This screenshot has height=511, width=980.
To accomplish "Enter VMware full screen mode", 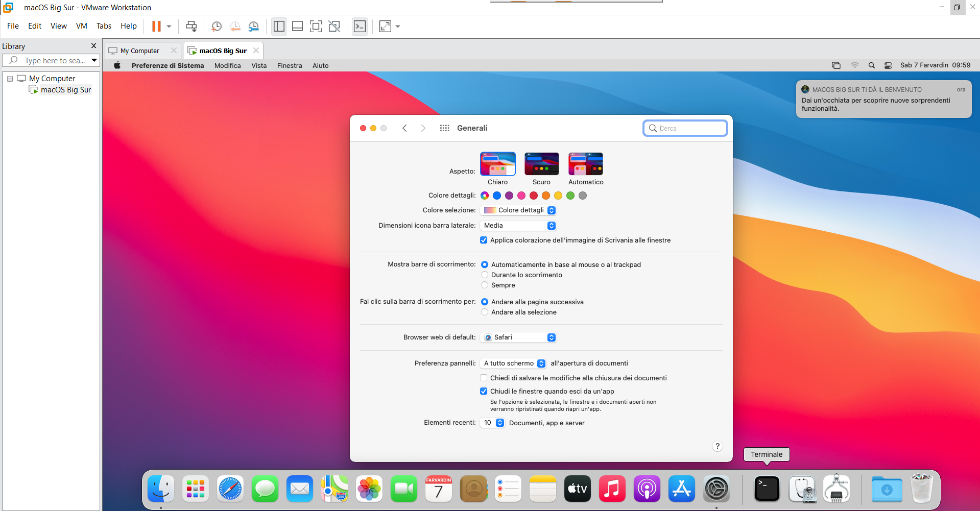I will [316, 27].
